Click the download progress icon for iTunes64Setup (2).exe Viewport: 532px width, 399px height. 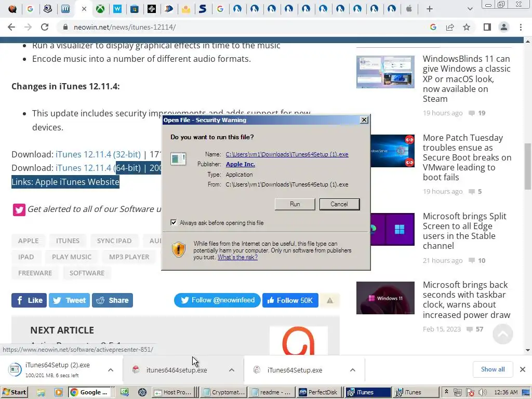tap(15, 369)
